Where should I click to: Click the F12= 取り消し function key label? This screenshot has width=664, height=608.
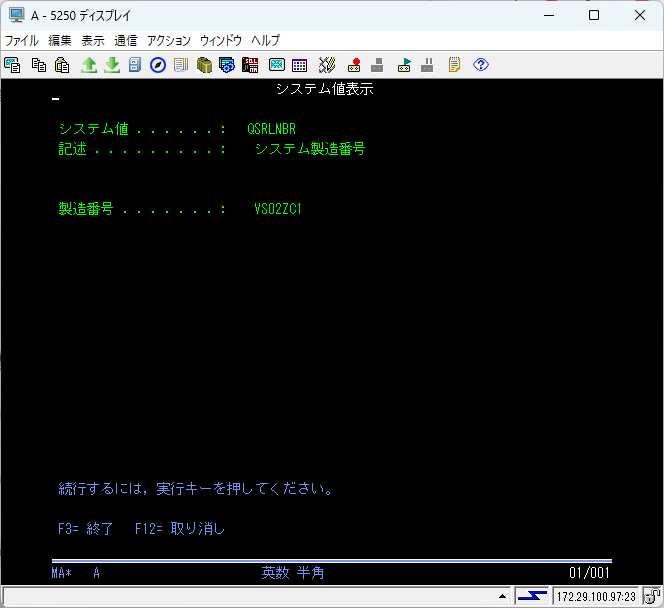click(180, 528)
